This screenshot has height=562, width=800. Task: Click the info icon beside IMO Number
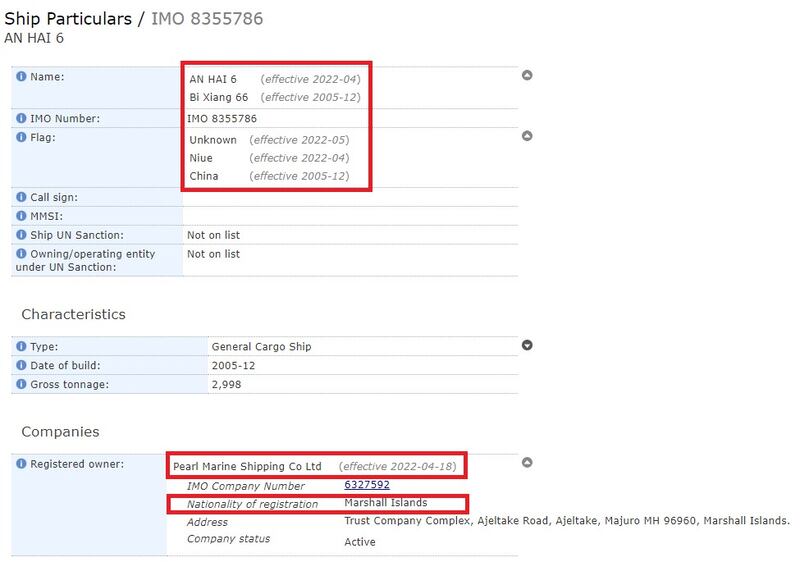[21, 118]
